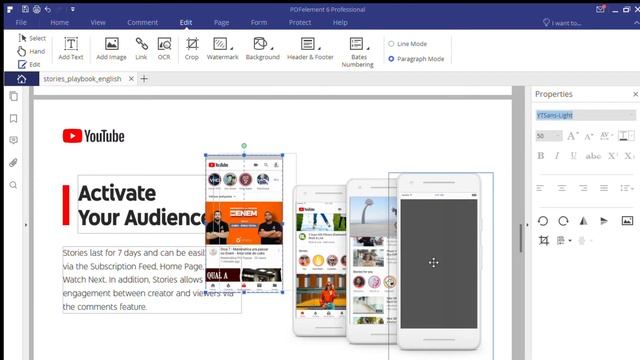This screenshot has height=360, width=640.
Task: Choose the Edit tool in ribbon
Action: pos(29,64)
